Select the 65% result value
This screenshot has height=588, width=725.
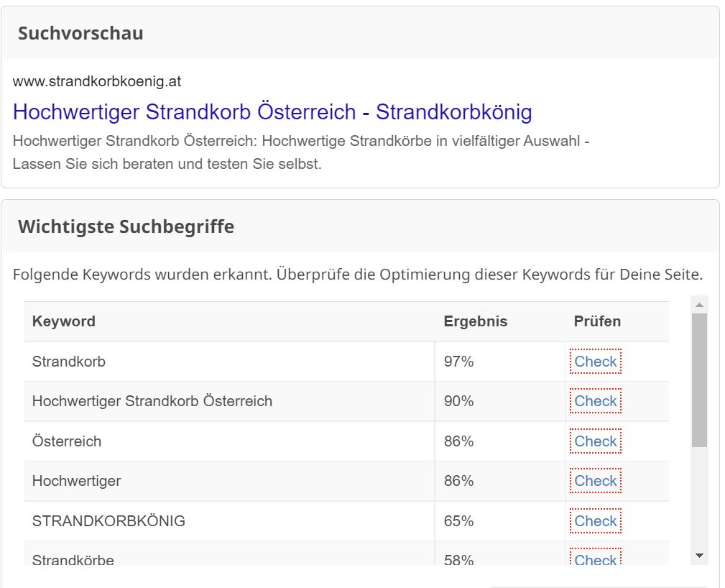coord(458,521)
